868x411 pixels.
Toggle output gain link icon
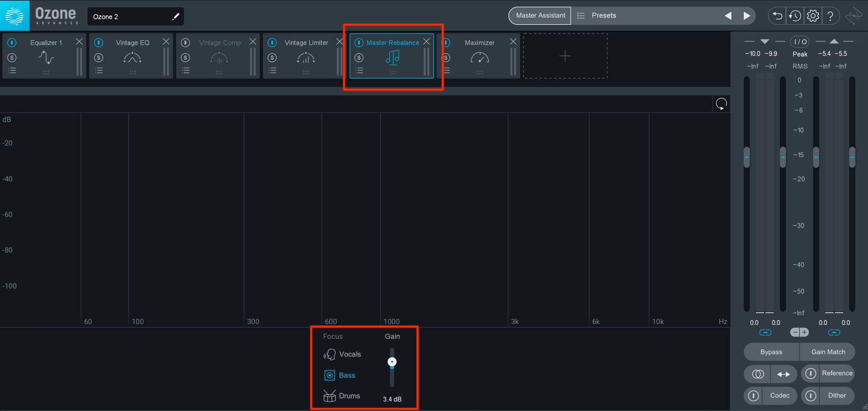click(x=834, y=332)
